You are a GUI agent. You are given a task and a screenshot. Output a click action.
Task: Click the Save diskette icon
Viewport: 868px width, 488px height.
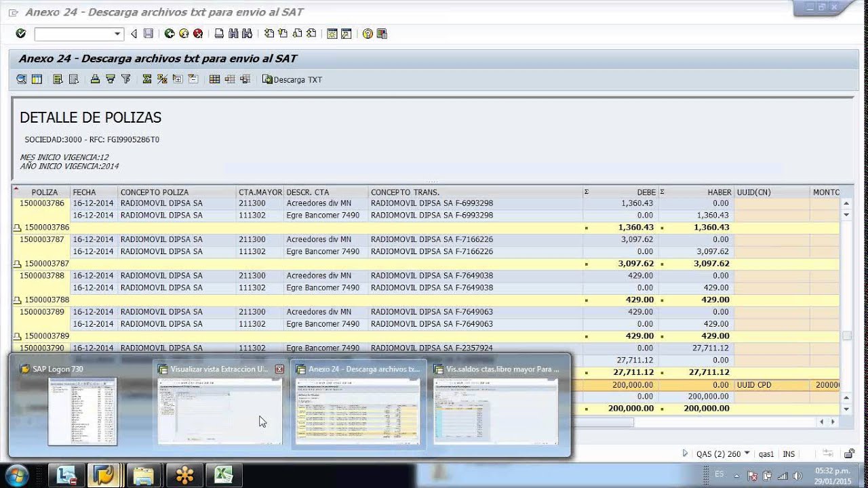149,34
